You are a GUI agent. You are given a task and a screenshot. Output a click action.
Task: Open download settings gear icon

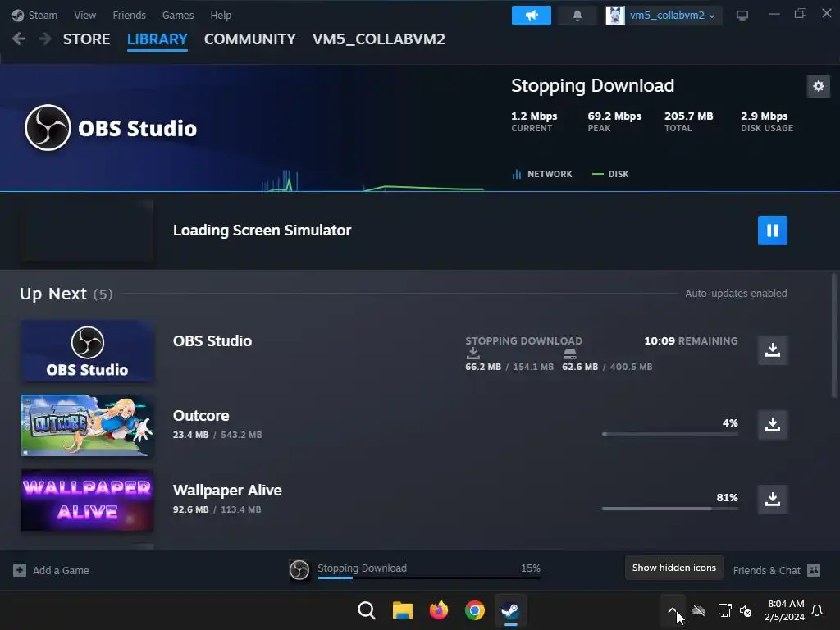[818, 86]
